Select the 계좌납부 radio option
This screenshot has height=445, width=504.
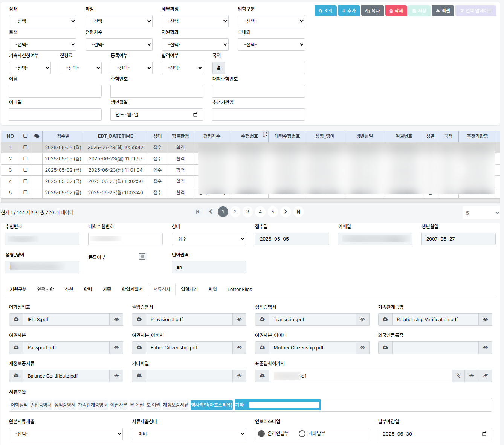pyautogui.click(x=302, y=434)
